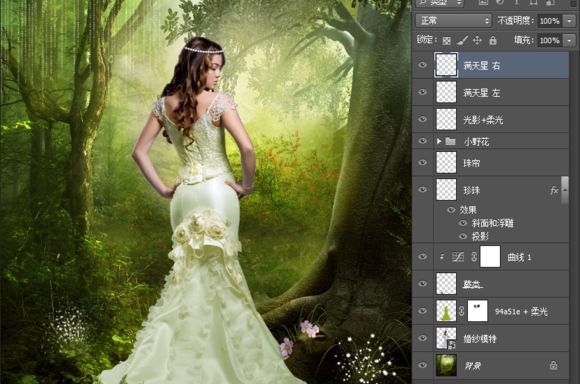580x384 pixels.
Task: Click the fx icon on 珍珠 layer
Action: (x=554, y=191)
